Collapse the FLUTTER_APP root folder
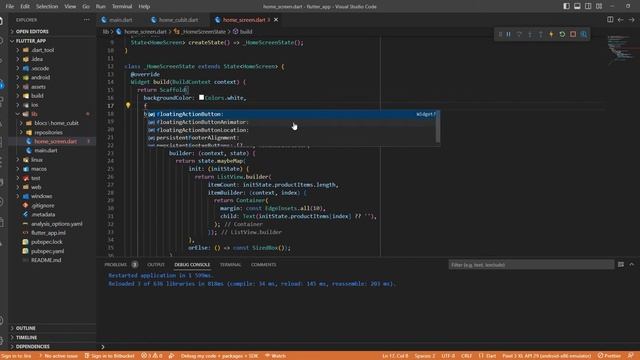The height and width of the screenshot is (360, 640). 52,41
